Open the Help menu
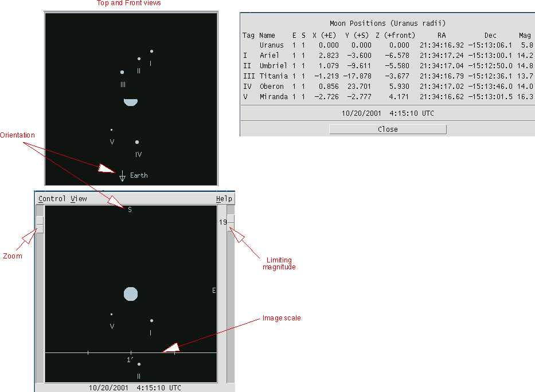535x392 pixels. click(224, 199)
